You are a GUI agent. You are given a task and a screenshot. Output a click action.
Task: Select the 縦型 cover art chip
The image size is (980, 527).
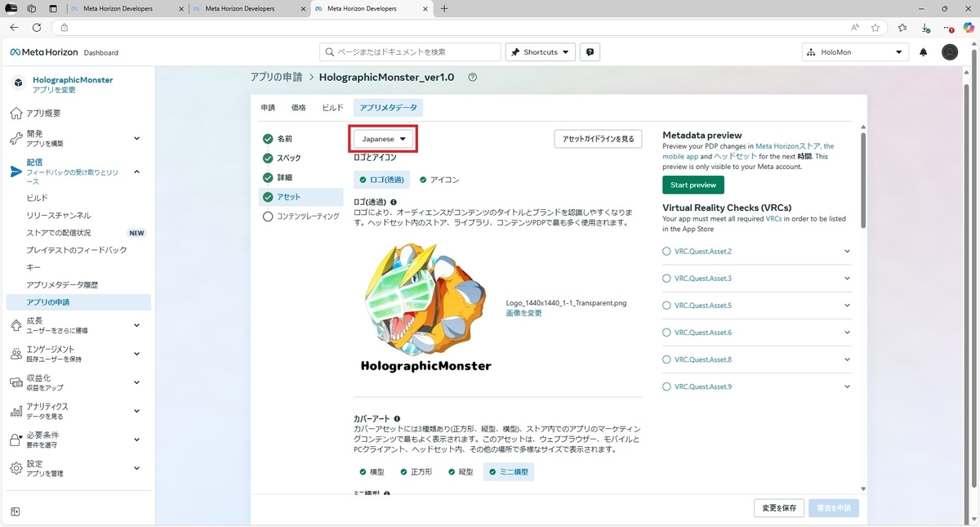coord(460,472)
